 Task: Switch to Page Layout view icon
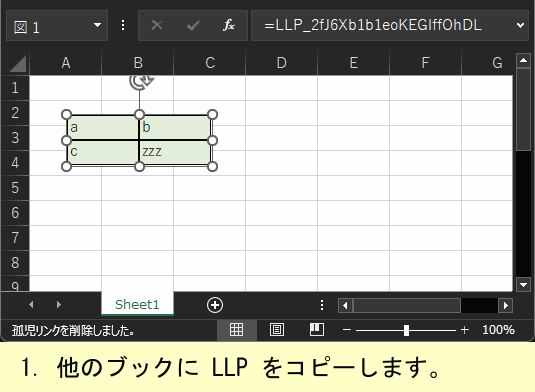(277, 330)
